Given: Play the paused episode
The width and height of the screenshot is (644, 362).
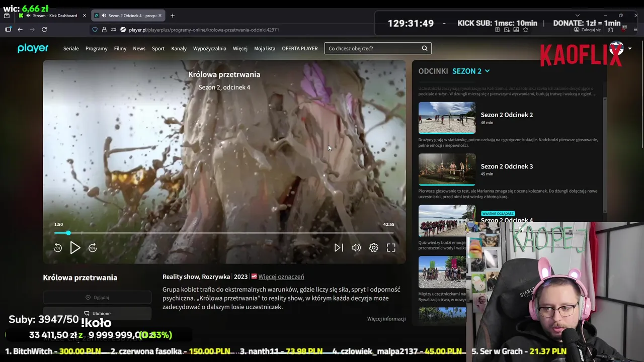Looking at the screenshot, I should pos(75,247).
